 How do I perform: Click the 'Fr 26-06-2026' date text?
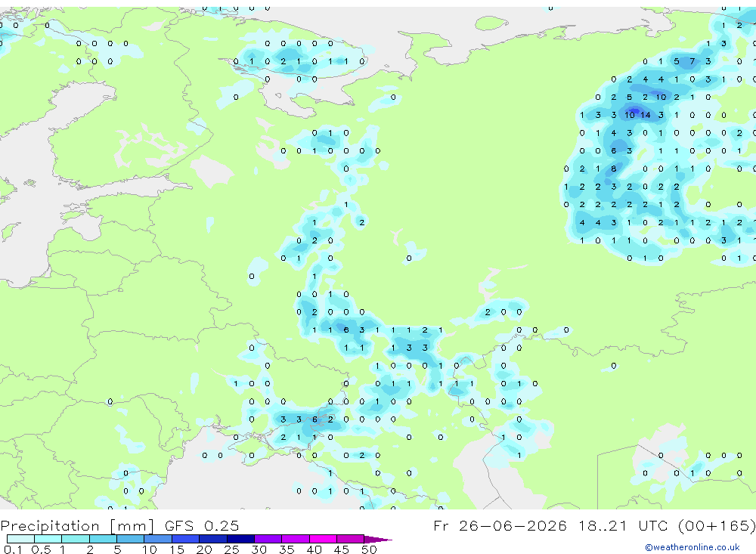pos(500,525)
